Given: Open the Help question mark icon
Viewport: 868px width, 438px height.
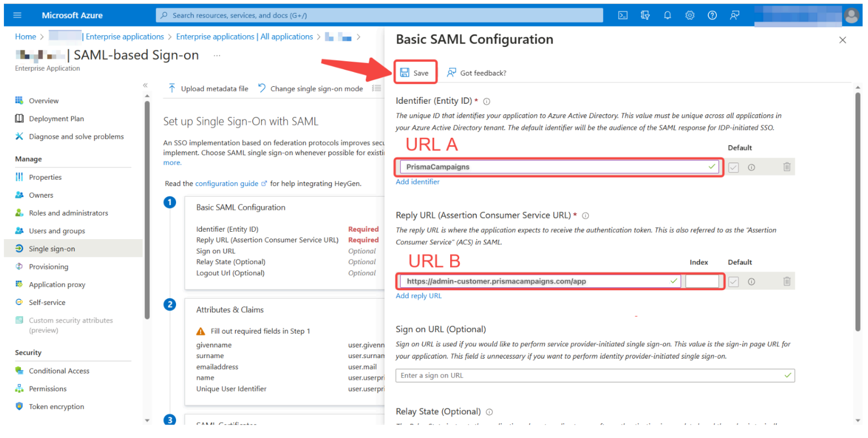Looking at the screenshot, I should click(x=712, y=15).
